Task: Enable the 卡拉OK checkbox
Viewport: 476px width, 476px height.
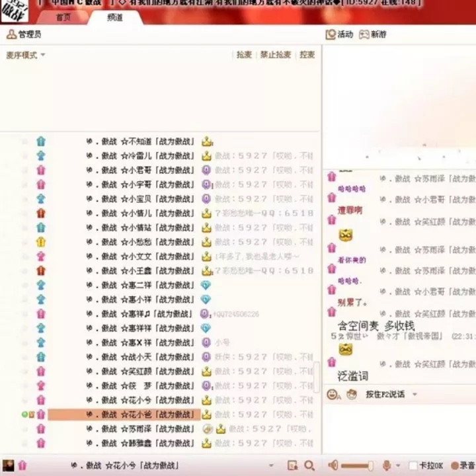Action: click(413, 465)
